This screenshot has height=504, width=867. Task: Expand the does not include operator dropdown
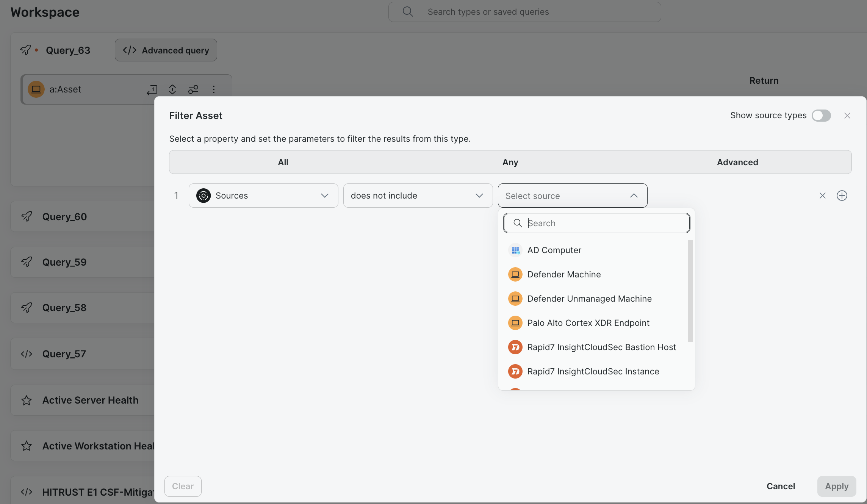pos(418,196)
